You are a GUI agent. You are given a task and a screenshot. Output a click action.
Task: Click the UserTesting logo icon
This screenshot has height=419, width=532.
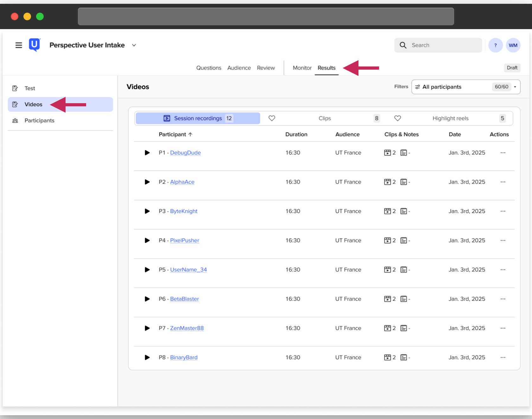click(35, 45)
